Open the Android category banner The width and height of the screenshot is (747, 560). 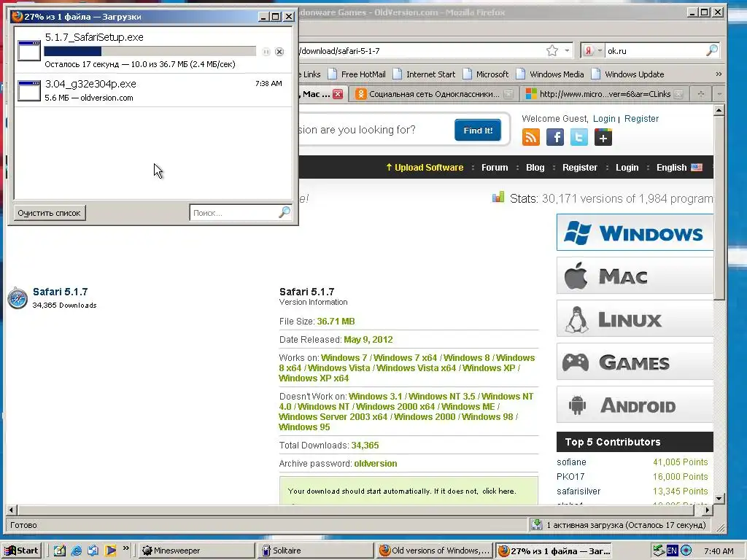click(x=635, y=405)
